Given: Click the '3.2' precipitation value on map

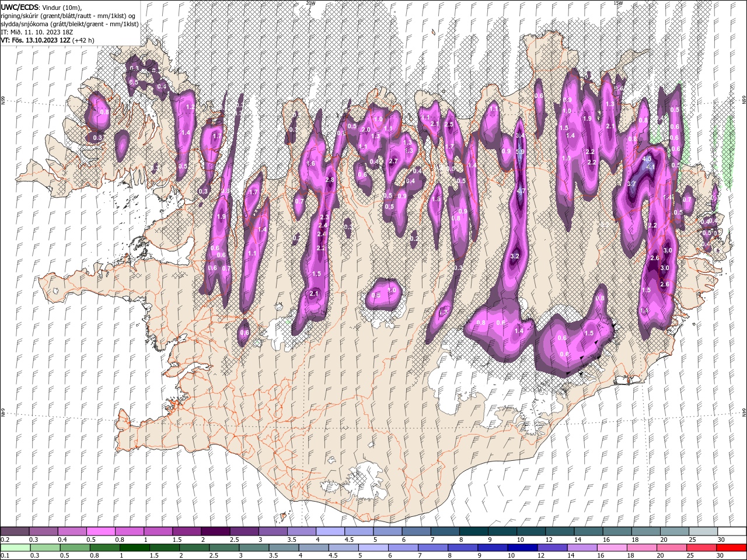Looking at the screenshot, I should (515, 256).
